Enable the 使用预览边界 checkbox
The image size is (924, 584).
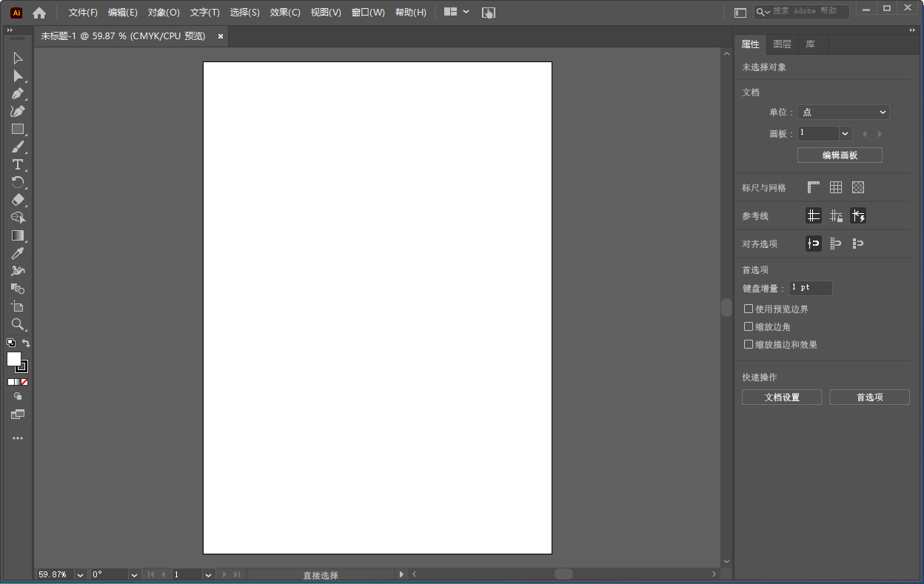(749, 309)
